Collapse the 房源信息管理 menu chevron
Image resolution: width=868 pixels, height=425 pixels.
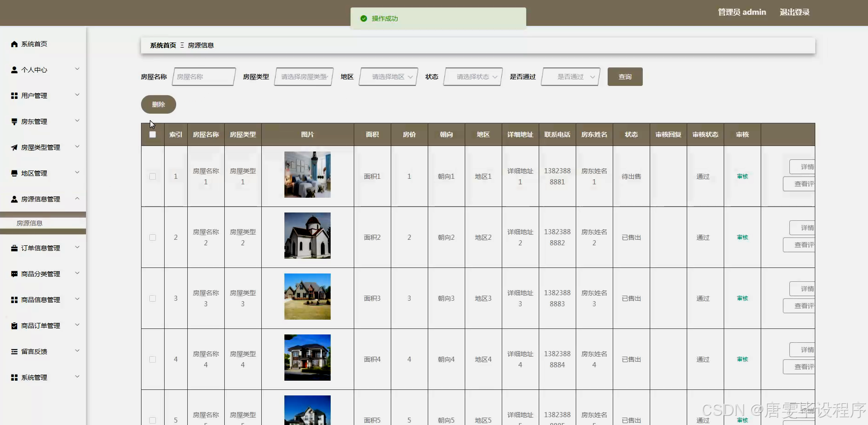point(77,199)
